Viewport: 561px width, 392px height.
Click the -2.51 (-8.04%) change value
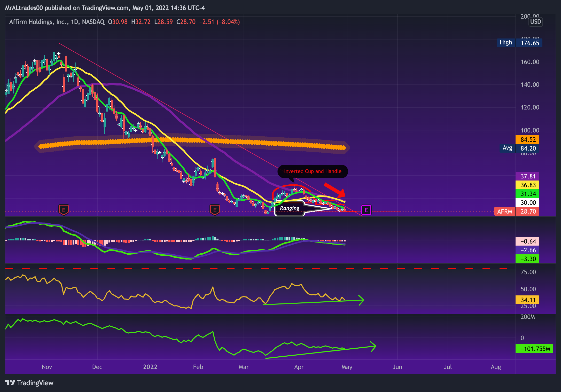[220, 22]
